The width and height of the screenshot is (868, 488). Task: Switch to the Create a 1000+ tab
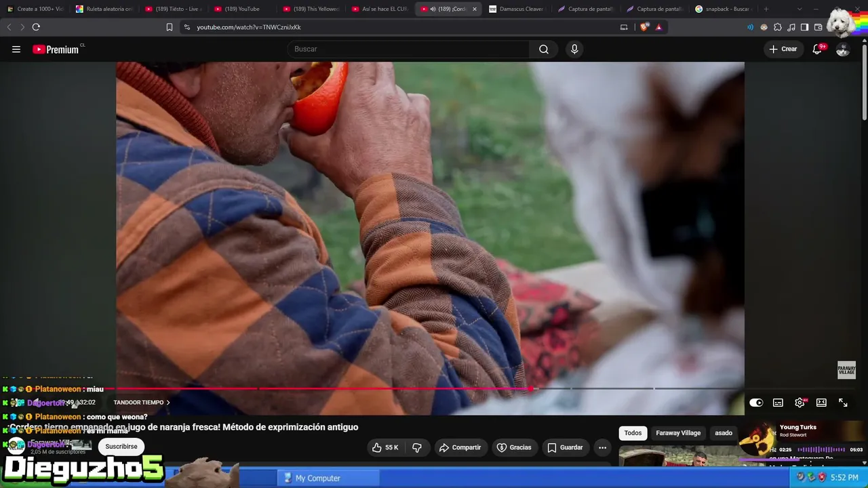coord(35,9)
